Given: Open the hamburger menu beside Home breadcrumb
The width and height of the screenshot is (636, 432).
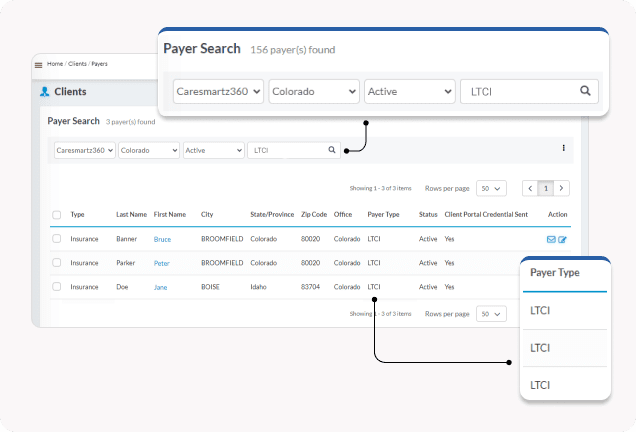Looking at the screenshot, I should (39, 65).
